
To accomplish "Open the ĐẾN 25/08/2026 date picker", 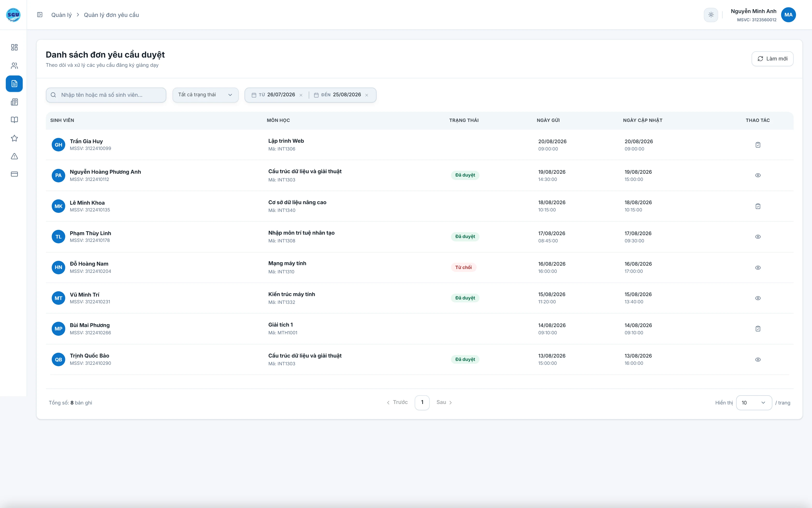I will (x=337, y=95).
